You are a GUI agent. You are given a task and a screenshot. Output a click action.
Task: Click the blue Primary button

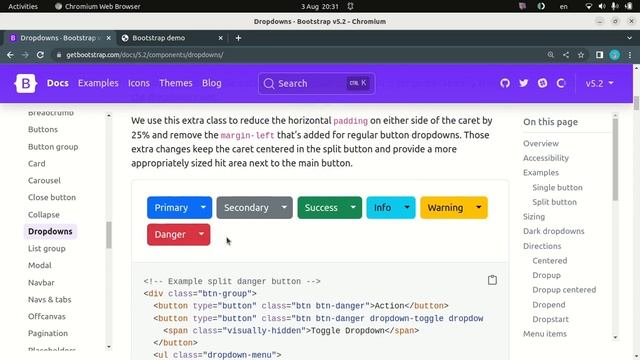[171, 207]
